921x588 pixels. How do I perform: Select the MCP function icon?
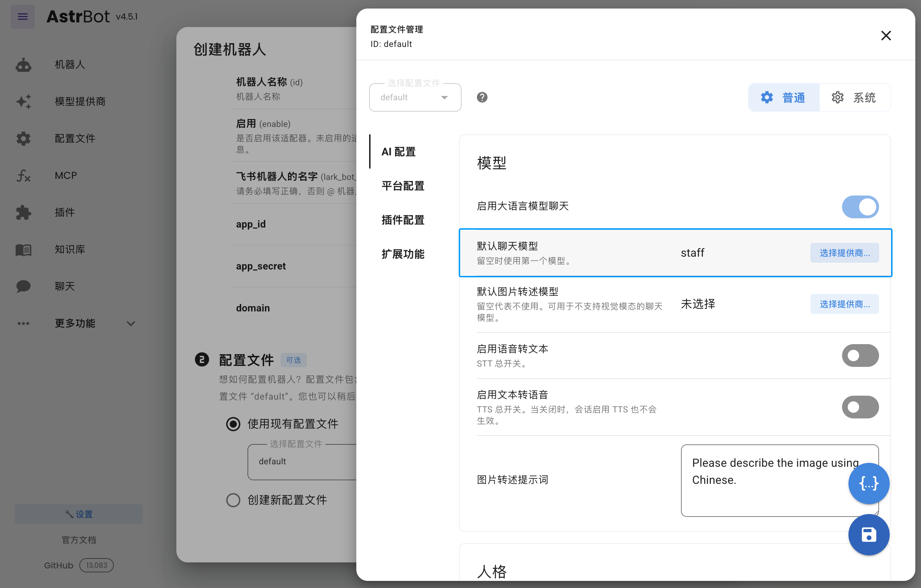(x=23, y=176)
